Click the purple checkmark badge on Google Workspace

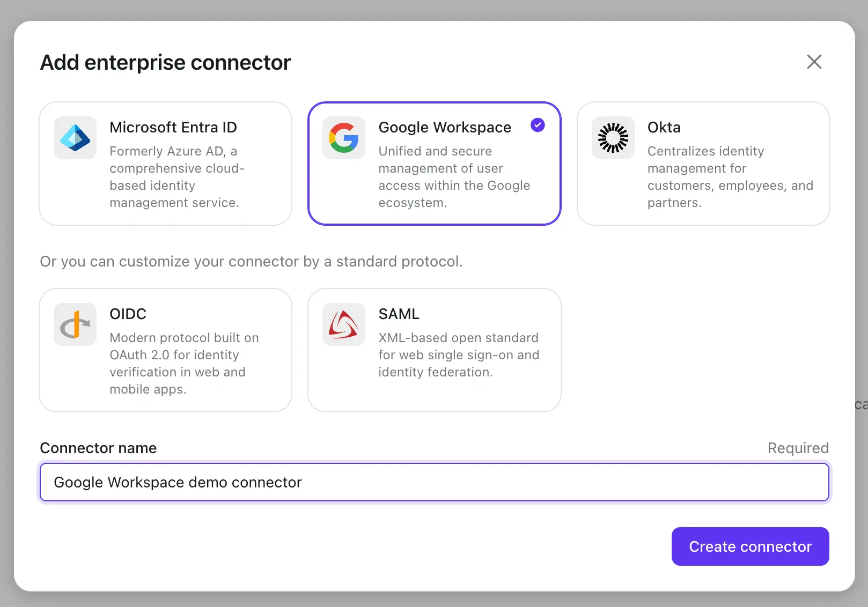(x=538, y=125)
